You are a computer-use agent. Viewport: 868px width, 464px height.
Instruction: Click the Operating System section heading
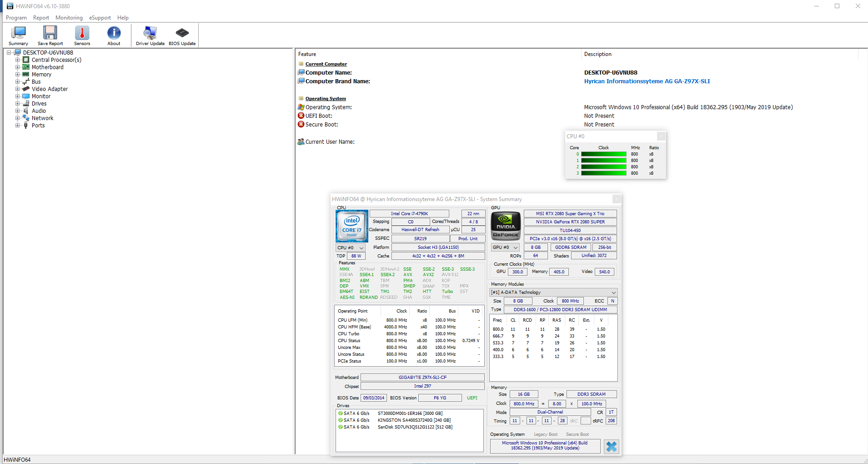click(x=326, y=98)
